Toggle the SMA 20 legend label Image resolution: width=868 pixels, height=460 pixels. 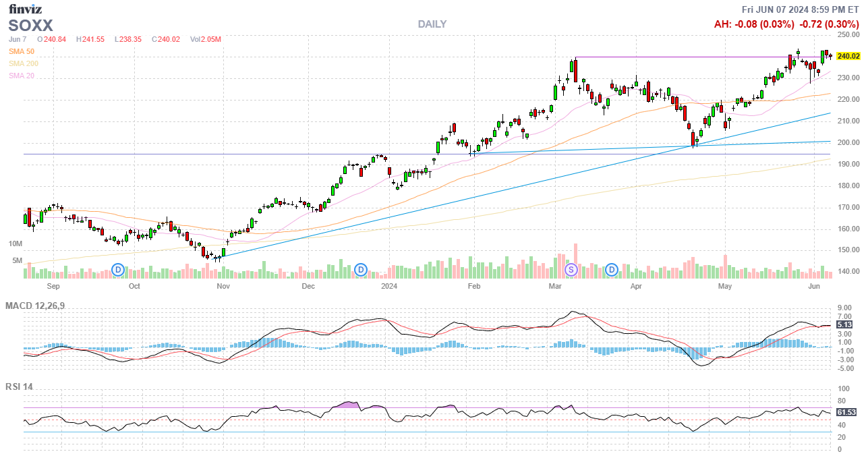click(22, 76)
